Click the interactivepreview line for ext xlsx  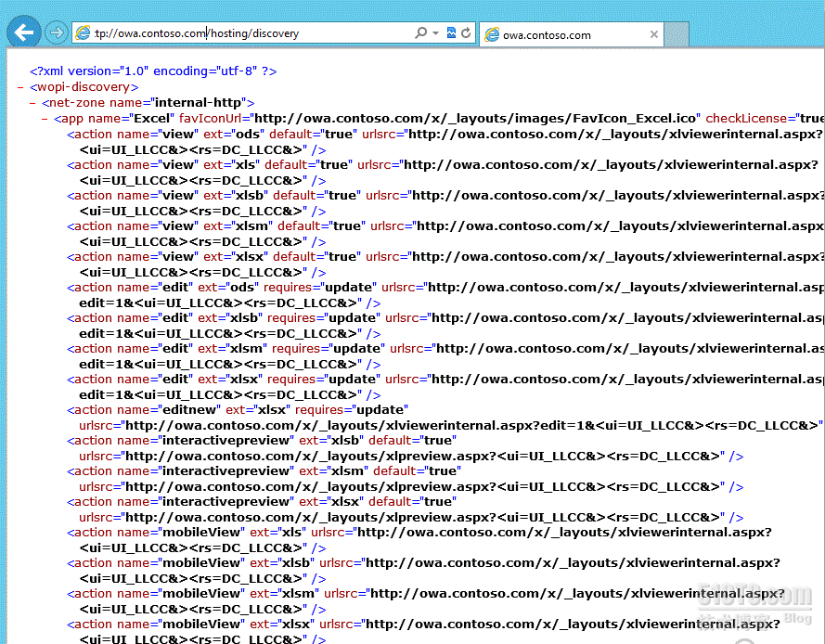262,501
